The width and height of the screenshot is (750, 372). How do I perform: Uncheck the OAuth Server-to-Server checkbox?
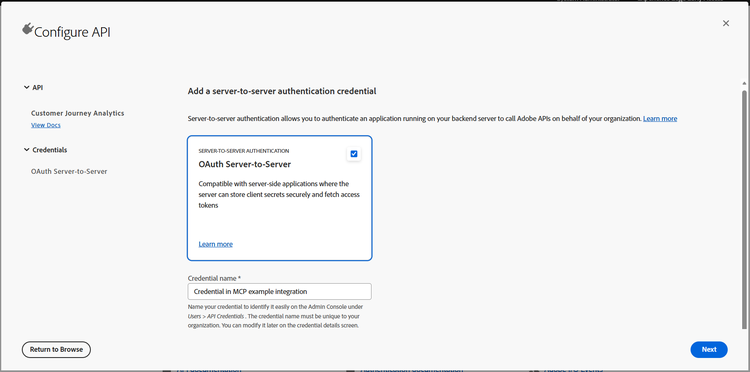(x=354, y=154)
